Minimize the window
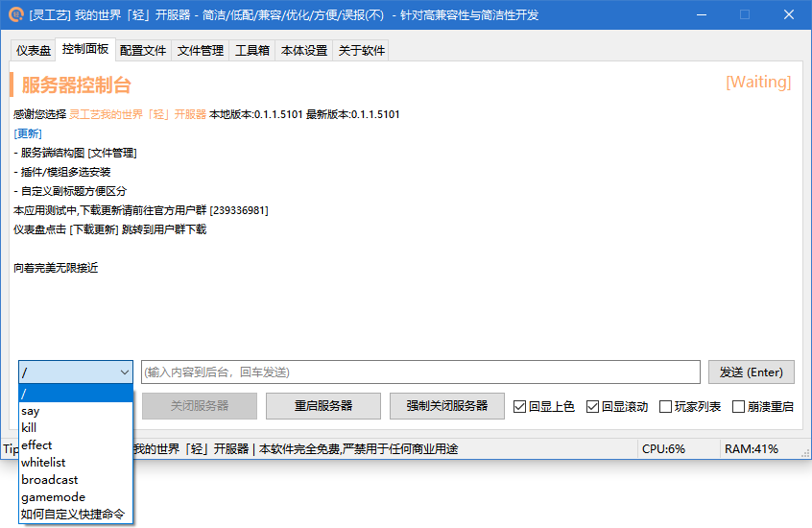 point(702,14)
